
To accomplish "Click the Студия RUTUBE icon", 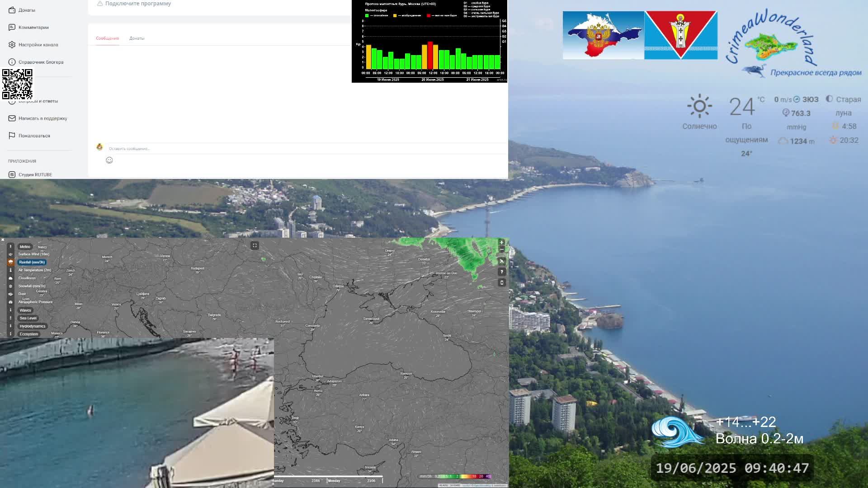I will 12,174.
